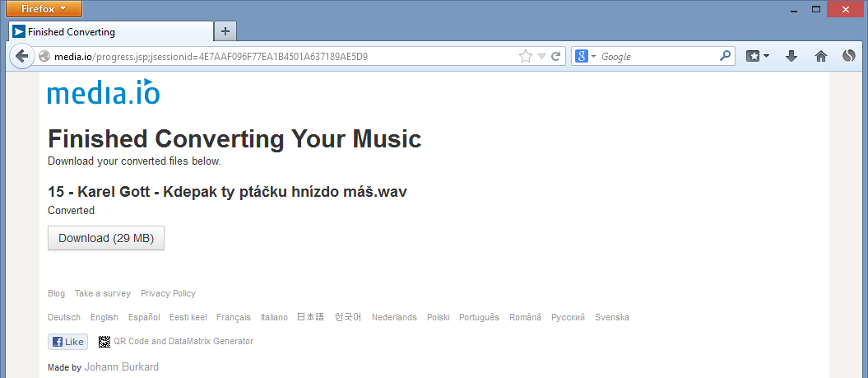Switch language to Deutsch
The image size is (868, 378).
(64, 317)
